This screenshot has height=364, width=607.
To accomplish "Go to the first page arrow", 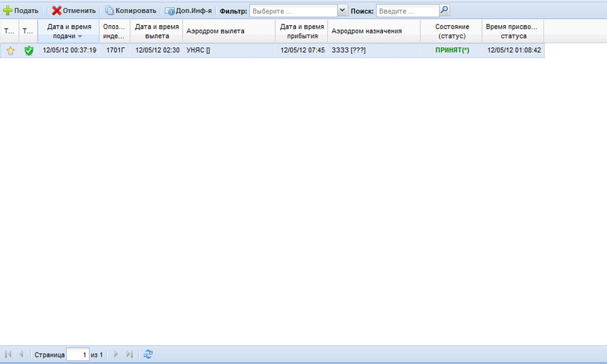I will coord(8,354).
